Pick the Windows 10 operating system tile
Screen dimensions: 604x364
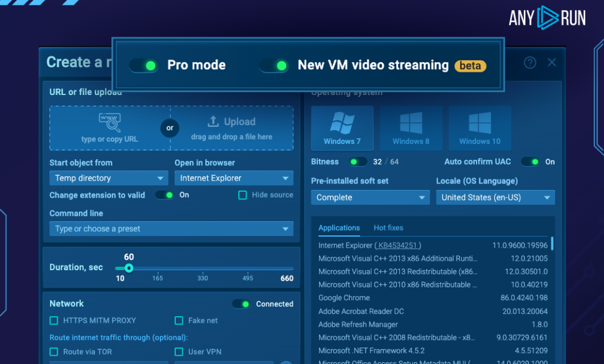(480, 128)
